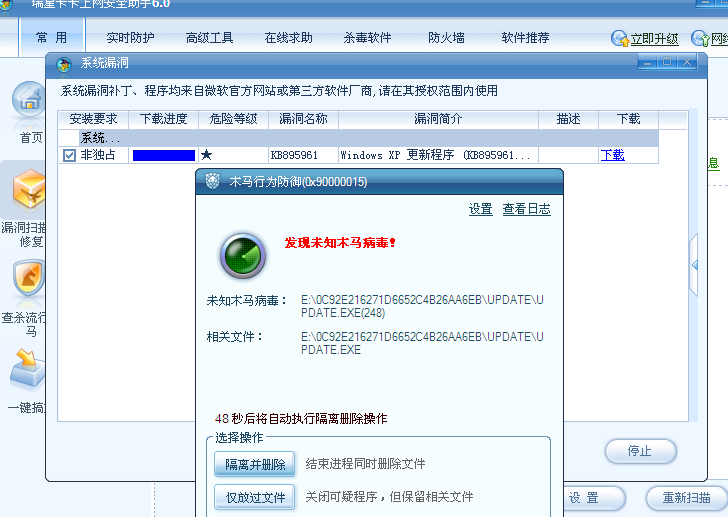Screen dimensions: 728x517
Task: Click the 描述 column header
Action: pyautogui.click(x=569, y=119)
